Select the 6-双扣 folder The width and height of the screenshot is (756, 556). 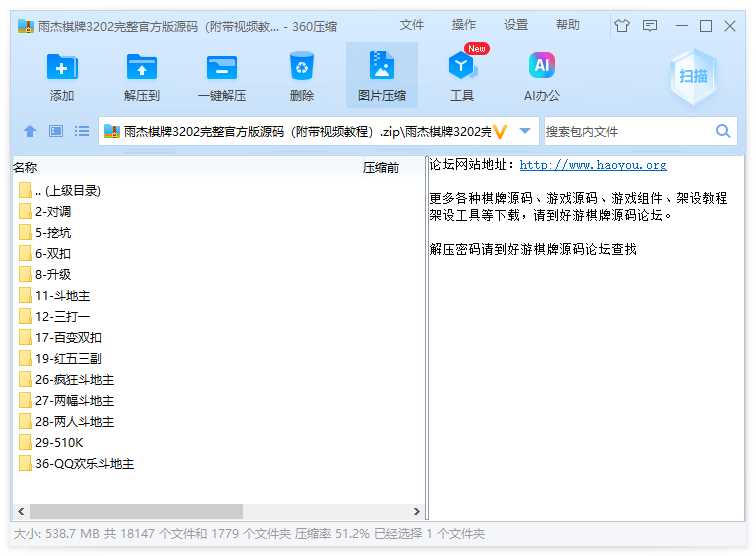pyautogui.click(x=45, y=254)
